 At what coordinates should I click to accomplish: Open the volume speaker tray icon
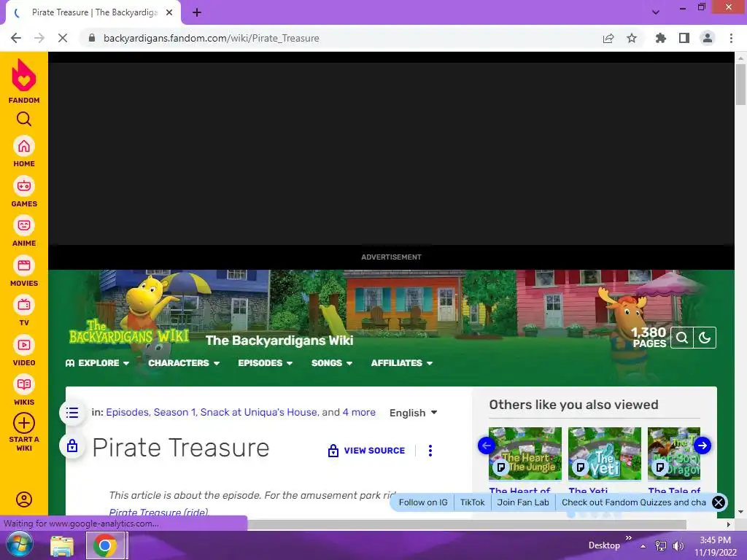pos(678,545)
